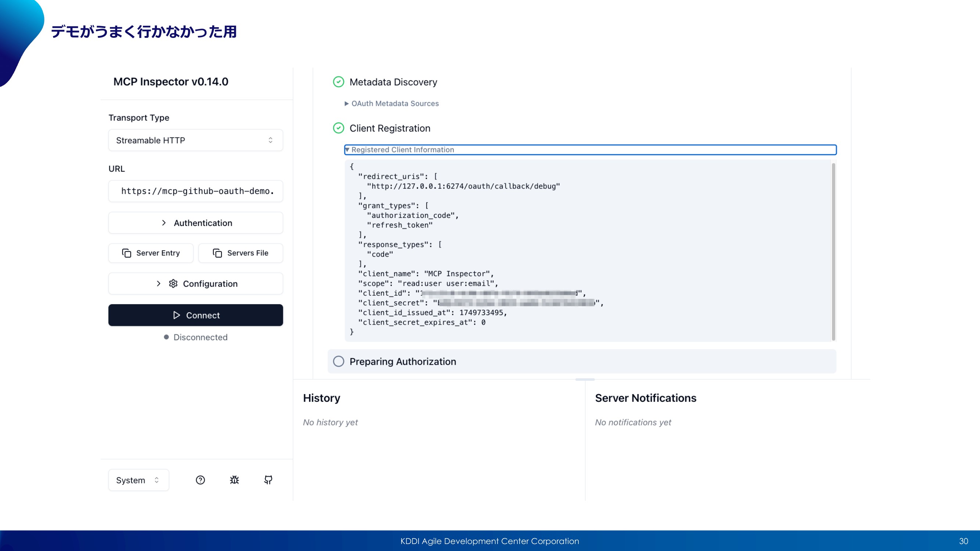The width and height of the screenshot is (980, 551).
Task: Click the slide page number 30
Action: point(963,541)
